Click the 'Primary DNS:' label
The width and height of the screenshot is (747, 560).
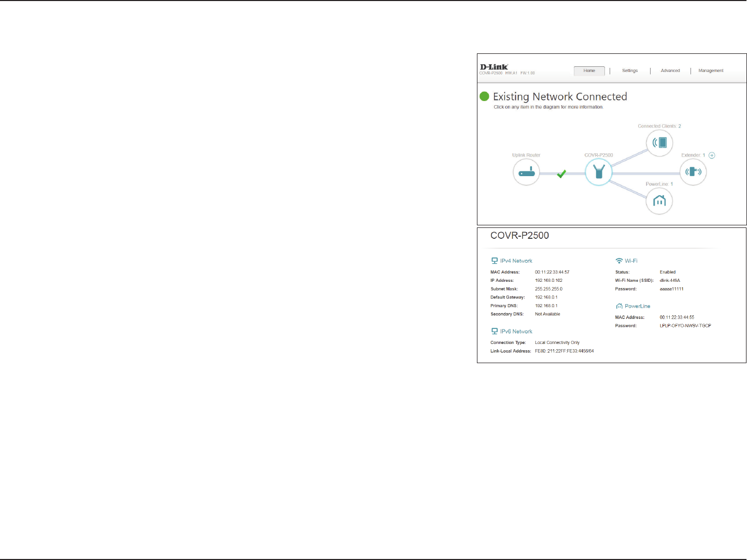pos(504,306)
